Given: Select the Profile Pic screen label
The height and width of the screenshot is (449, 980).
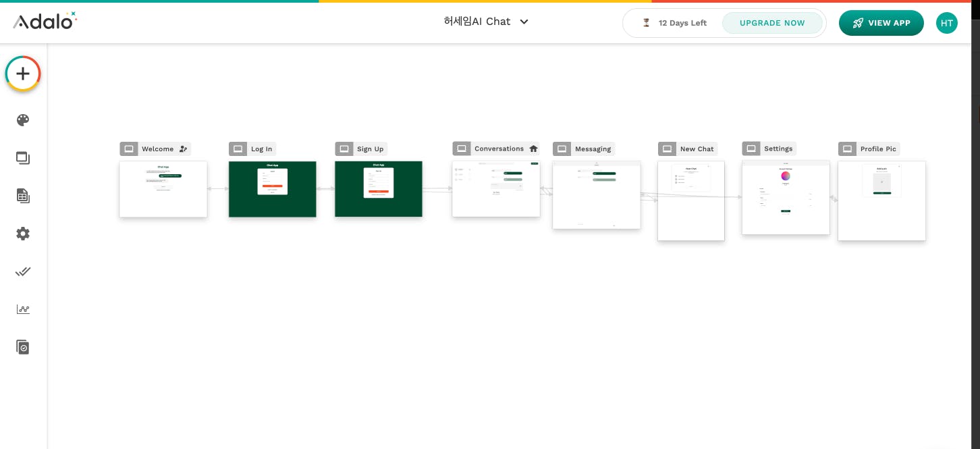Looking at the screenshot, I should click(x=878, y=149).
